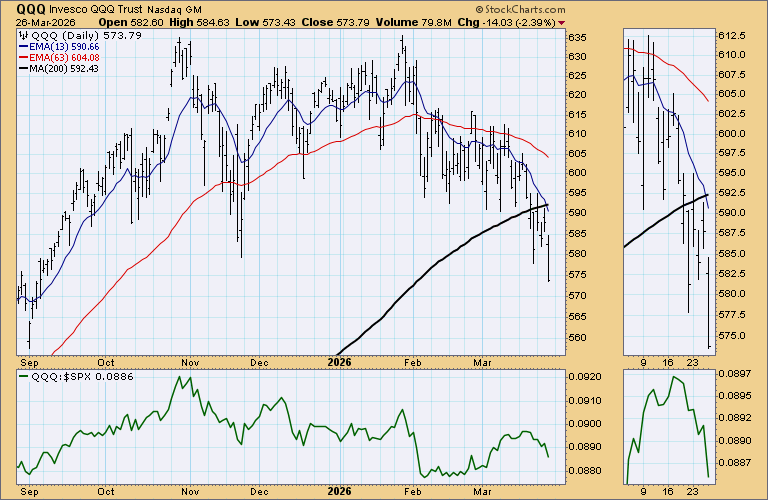Screen dimensions: 768x500
Task: Click the 0.0887 zoomed ratio axis label
Action: tap(735, 462)
